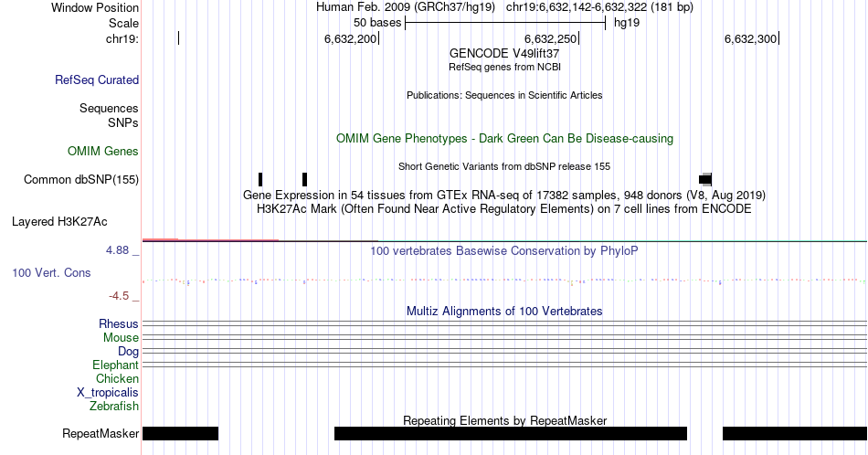Viewport: 868px width, 455px height.
Task: Select the Zebrafish alignment label
Action: point(114,407)
